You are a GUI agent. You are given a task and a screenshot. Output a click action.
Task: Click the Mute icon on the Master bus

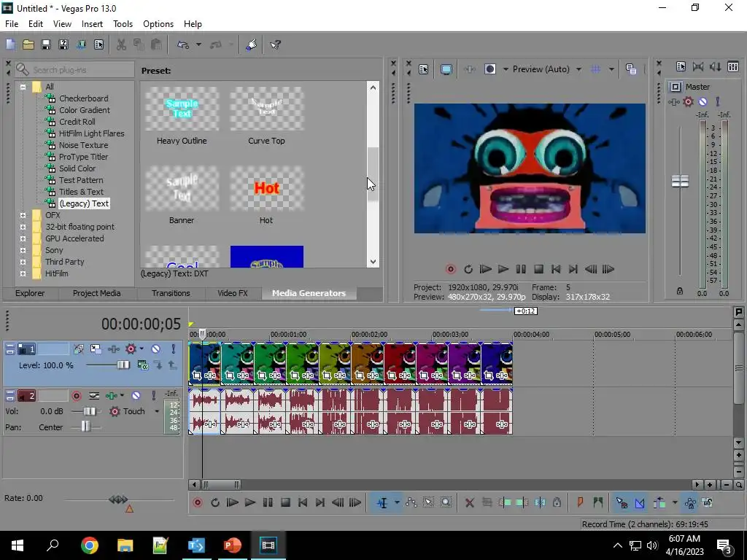coord(703,102)
